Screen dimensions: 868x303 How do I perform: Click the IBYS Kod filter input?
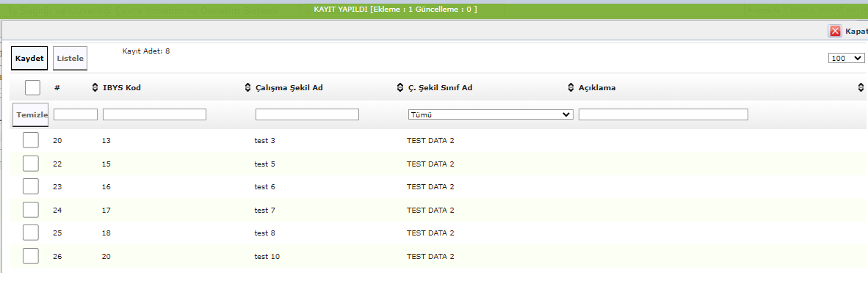(x=154, y=114)
